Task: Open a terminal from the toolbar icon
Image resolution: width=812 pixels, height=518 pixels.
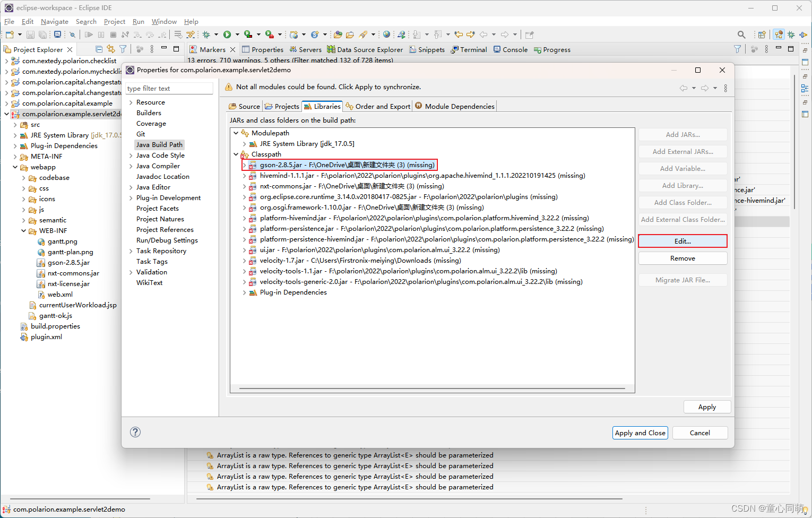Action: click(x=57, y=34)
